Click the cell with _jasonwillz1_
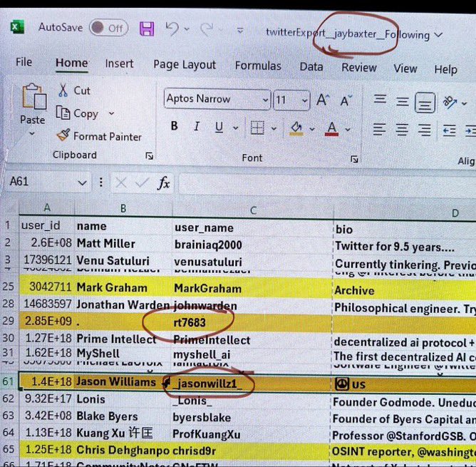The height and width of the screenshot is (467, 476). point(252,384)
